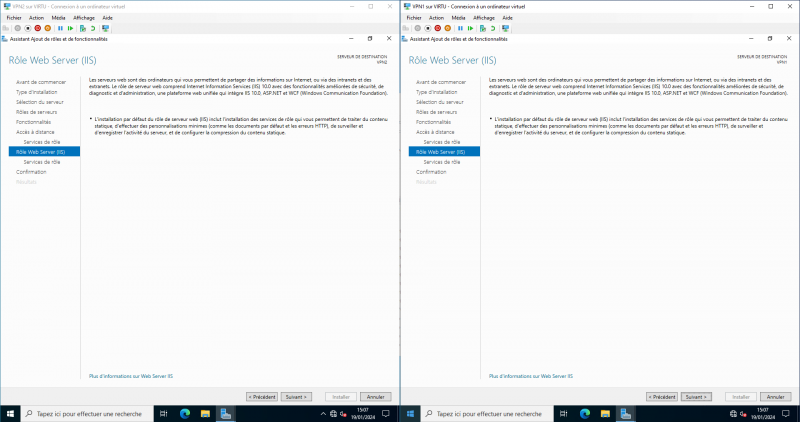Open 'Plus d'informations sur Web Server IIS' in VPN2
The height and width of the screenshot is (422, 800).
point(131,376)
